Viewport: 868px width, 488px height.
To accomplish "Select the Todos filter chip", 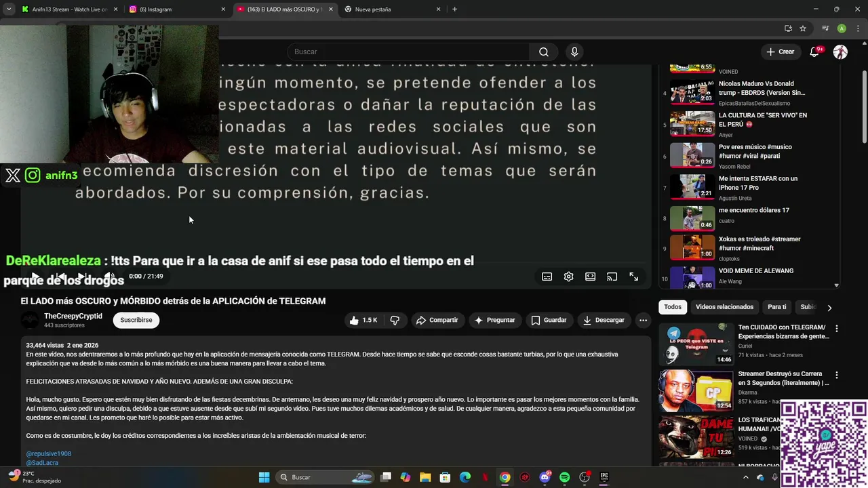I will coord(673,307).
